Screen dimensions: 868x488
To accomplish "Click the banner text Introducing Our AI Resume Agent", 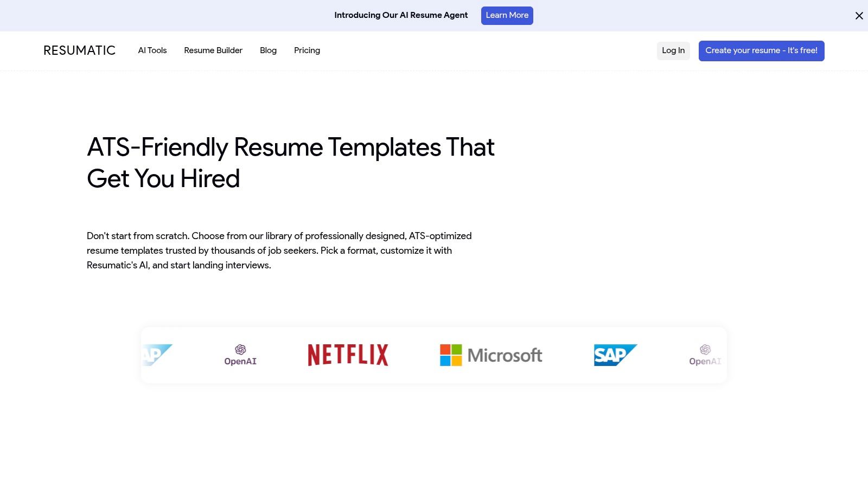I will pyautogui.click(x=401, y=15).
